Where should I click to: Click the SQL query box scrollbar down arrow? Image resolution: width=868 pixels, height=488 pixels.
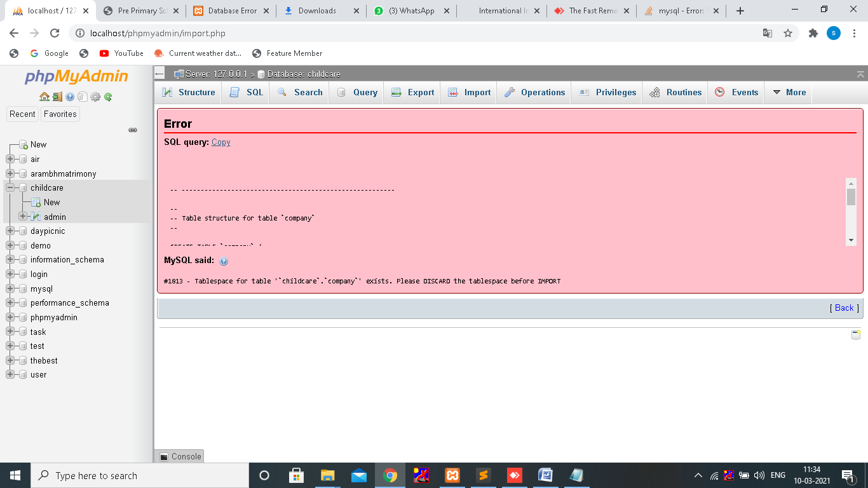[851, 240]
